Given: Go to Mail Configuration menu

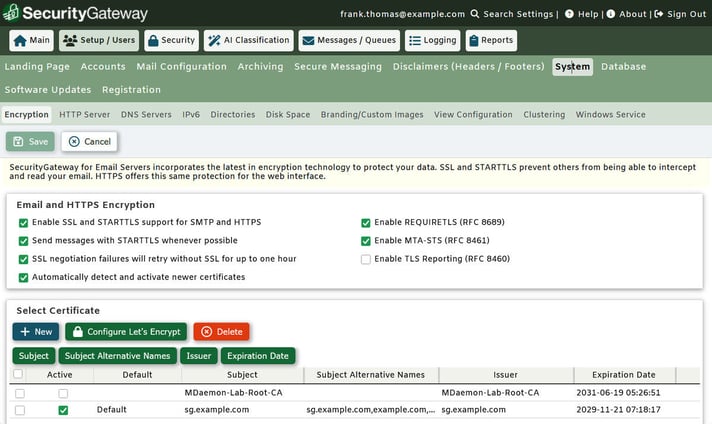Looking at the screenshot, I should [x=182, y=67].
